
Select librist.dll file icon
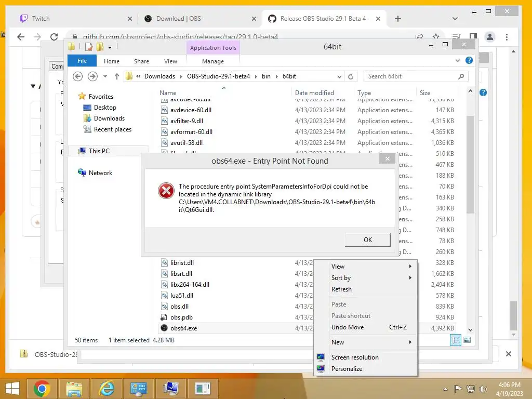tap(164, 262)
